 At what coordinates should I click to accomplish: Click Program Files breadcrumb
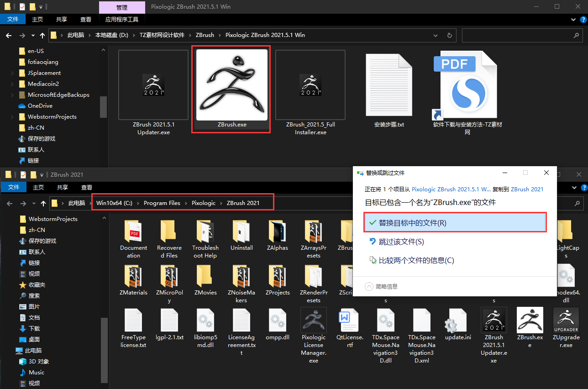pos(162,203)
